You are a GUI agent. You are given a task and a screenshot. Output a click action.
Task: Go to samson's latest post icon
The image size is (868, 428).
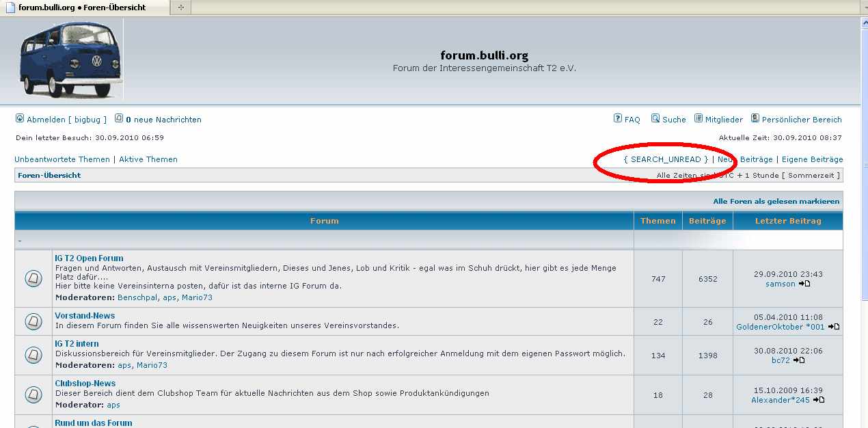(x=804, y=284)
